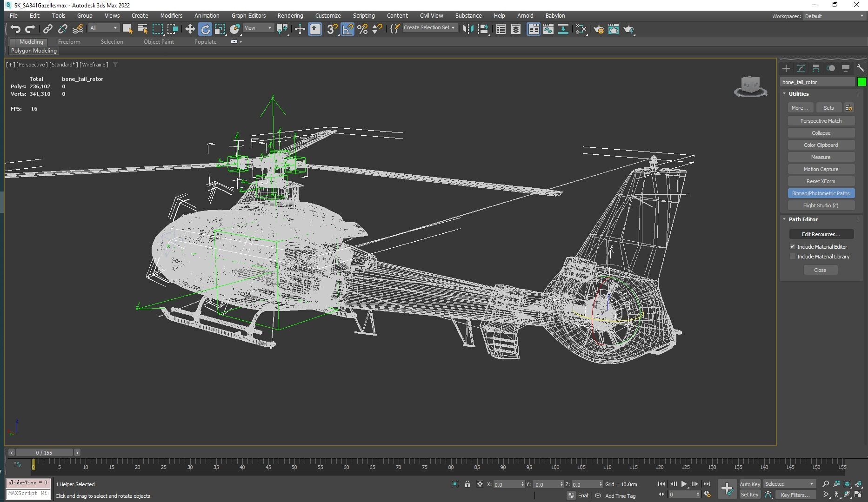Switch to the Object Paint ribbon tab
868x502 pixels.
point(159,41)
